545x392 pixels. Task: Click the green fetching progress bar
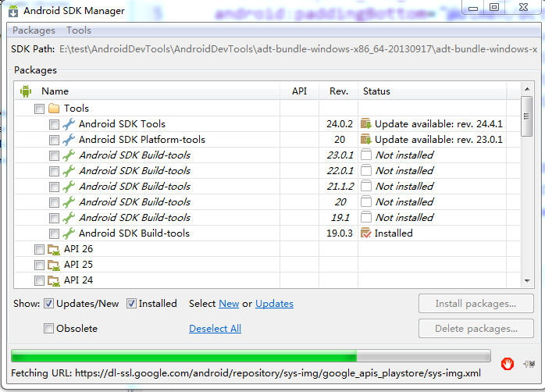pos(251,356)
